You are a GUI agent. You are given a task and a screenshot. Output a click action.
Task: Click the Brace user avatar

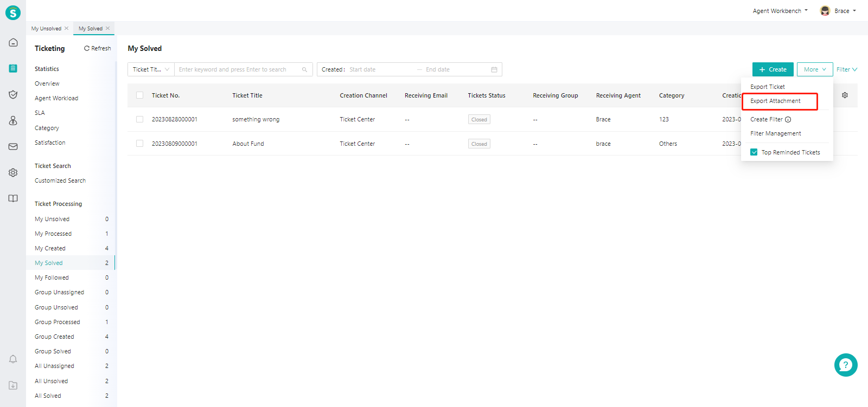pyautogui.click(x=825, y=11)
